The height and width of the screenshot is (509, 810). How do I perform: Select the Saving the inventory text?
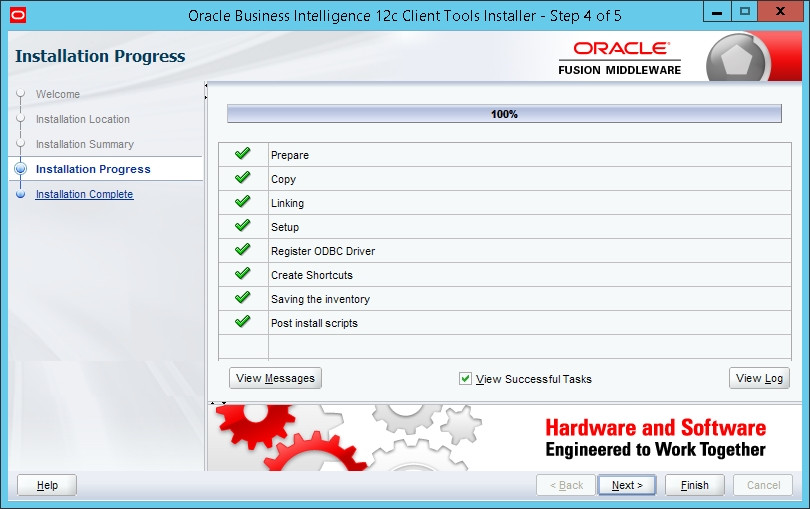[320, 299]
